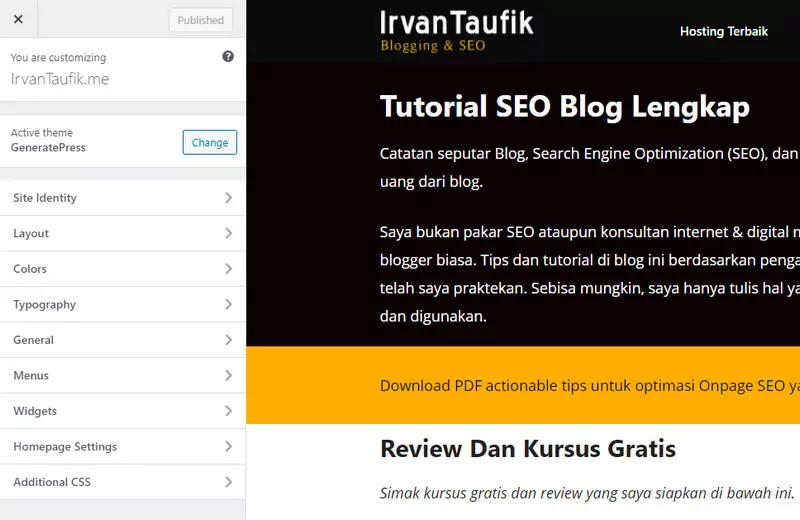This screenshot has height=520, width=800.
Task: Open the Typography section
Action: (x=122, y=305)
